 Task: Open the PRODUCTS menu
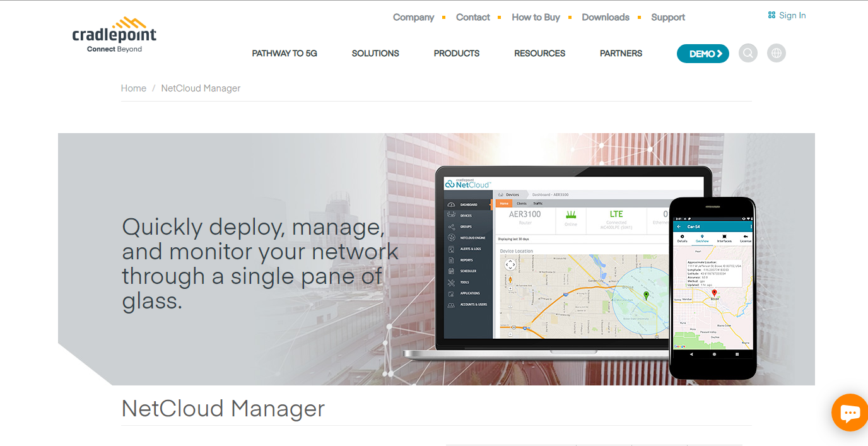pyautogui.click(x=457, y=54)
